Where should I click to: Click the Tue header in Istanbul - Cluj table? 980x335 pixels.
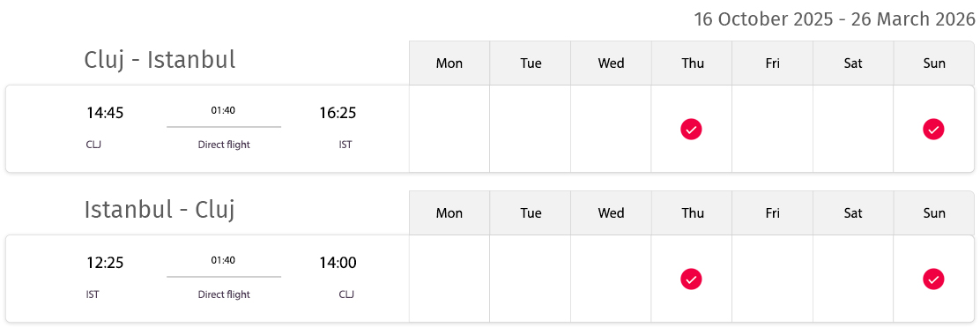(x=530, y=213)
